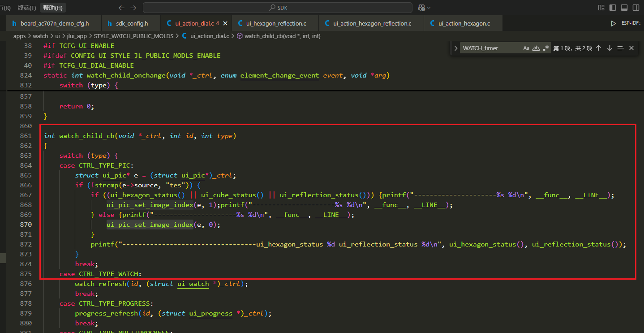Close the find widget
Image resolution: width=644 pixels, height=333 pixels.
631,48
